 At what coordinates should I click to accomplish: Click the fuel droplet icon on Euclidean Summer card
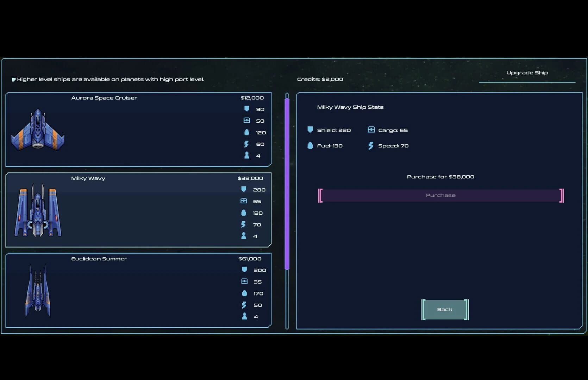tap(244, 293)
